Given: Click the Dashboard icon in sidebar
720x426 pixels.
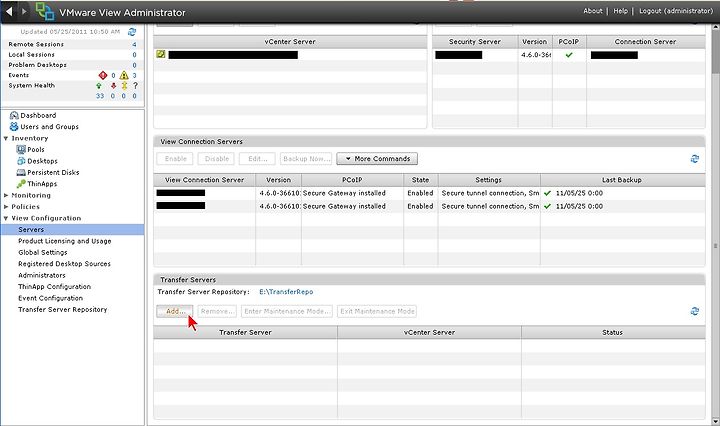Looking at the screenshot, I should 14,115.
